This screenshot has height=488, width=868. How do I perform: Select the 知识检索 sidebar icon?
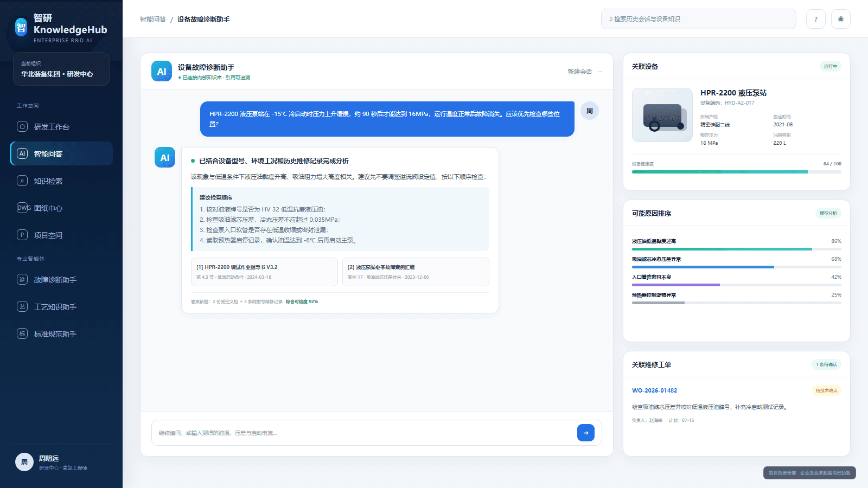tap(22, 181)
